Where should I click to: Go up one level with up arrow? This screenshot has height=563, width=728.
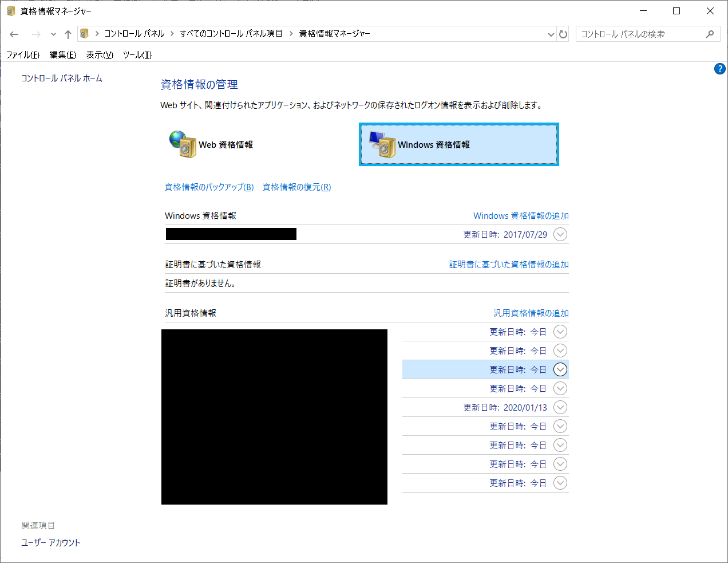coord(68,34)
